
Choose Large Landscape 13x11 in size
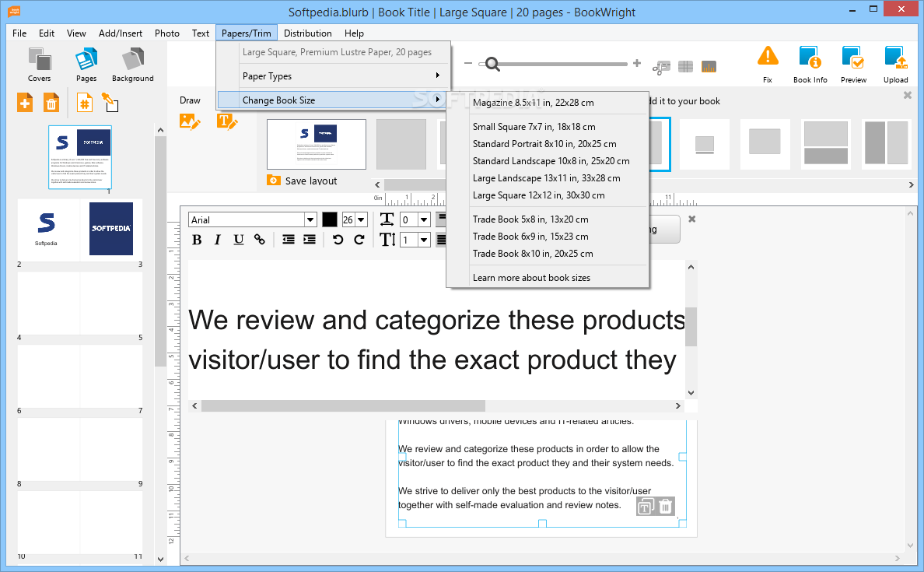click(x=548, y=178)
